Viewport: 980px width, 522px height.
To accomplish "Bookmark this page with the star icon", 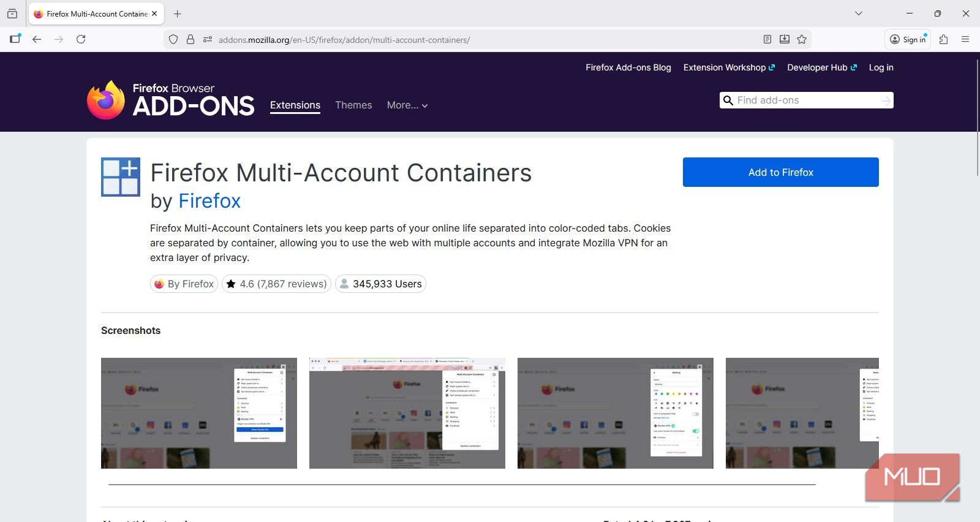I will 802,39.
